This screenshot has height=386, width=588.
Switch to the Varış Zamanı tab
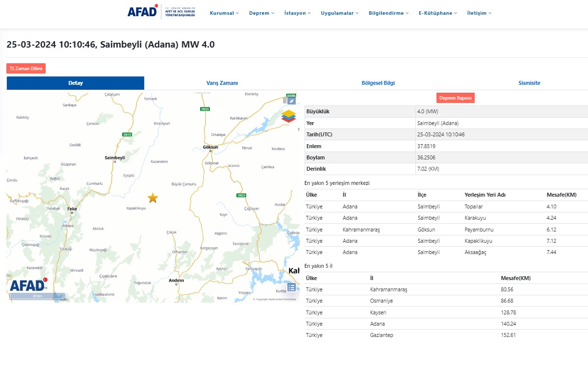[222, 83]
